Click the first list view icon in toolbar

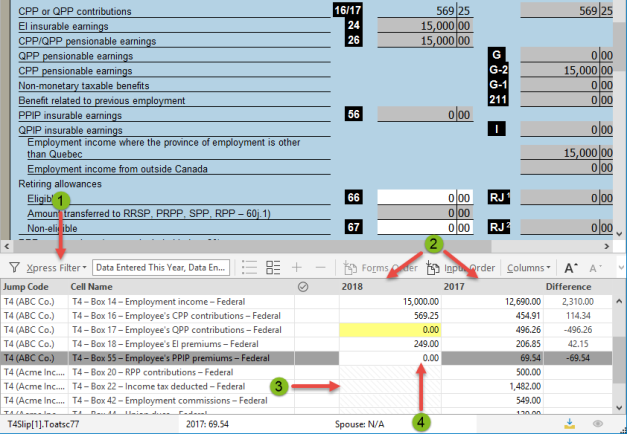(249, 268)
